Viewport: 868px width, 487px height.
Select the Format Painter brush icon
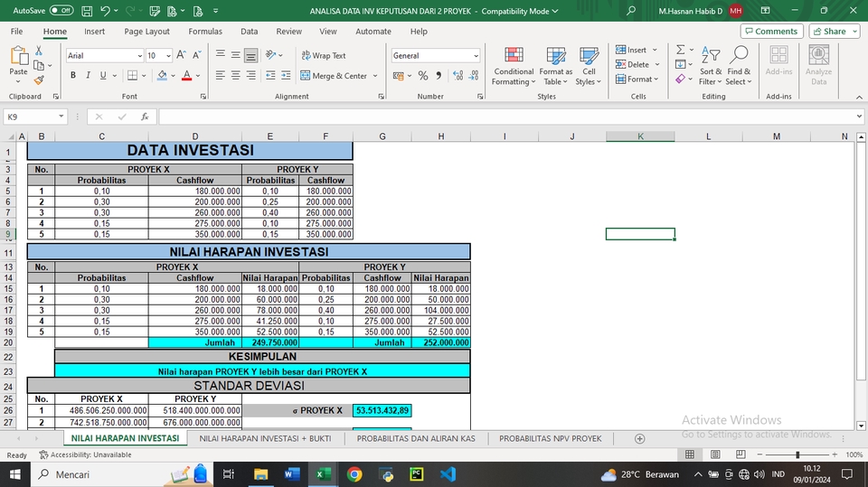[x=39, y=80]
